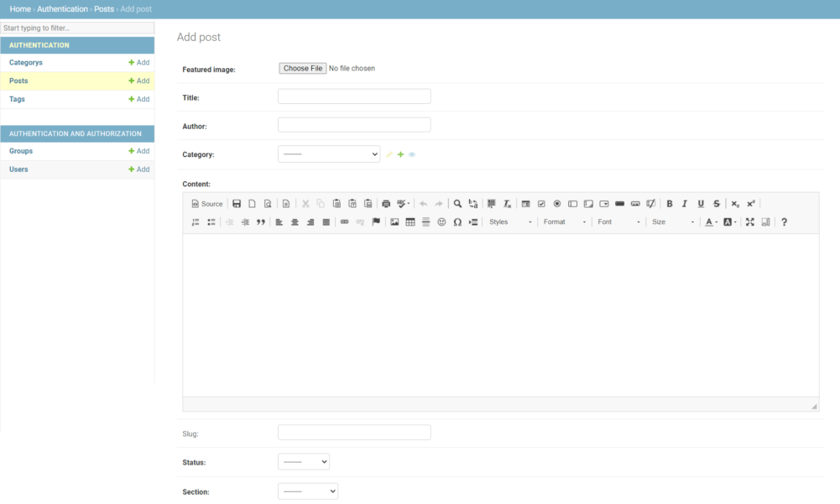Open the Status dropdown
The width and height of the screenshot is (840, 504).
click(x=303, y=462)
